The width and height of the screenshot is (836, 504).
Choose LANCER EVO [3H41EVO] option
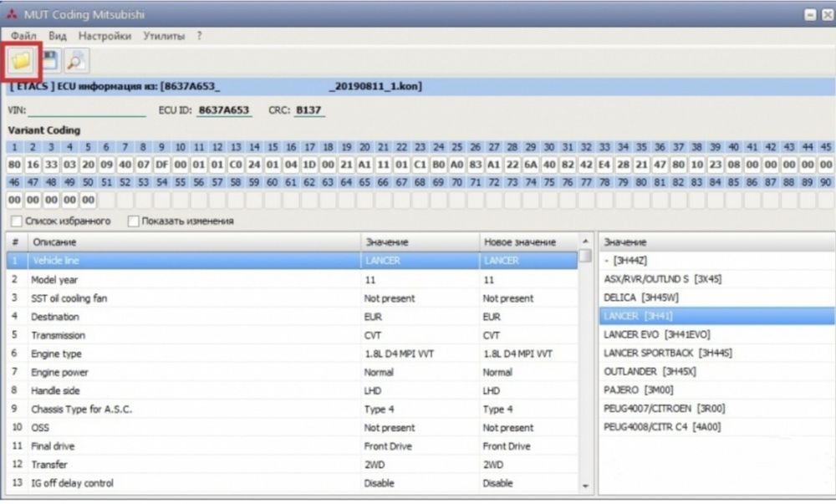point(716,334)
